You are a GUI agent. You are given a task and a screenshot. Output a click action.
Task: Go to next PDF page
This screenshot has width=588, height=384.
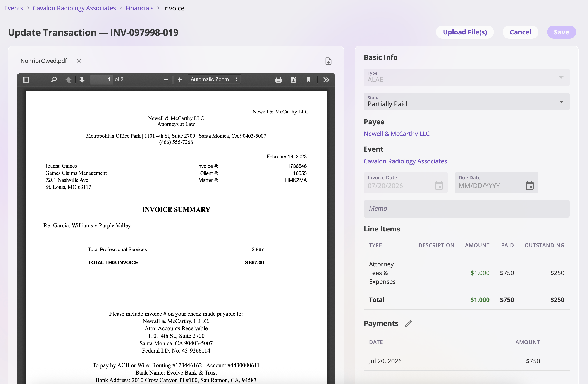click(x=82, y=79)
